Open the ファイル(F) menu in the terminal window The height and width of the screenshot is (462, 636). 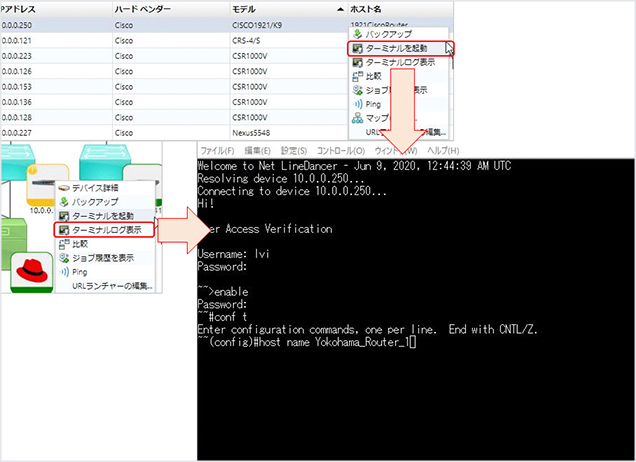217,151
